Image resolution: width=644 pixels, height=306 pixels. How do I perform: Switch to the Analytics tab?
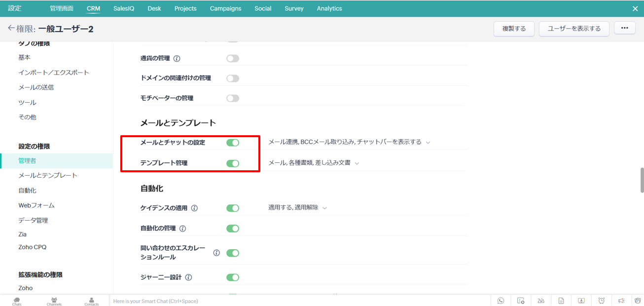[x=329, y=8]
